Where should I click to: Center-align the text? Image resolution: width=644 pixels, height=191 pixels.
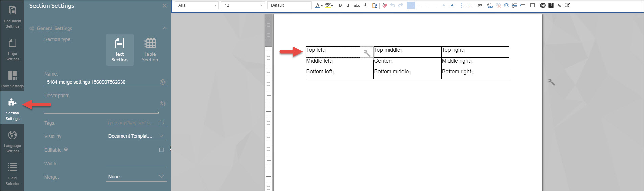click(x=419, y=5)
